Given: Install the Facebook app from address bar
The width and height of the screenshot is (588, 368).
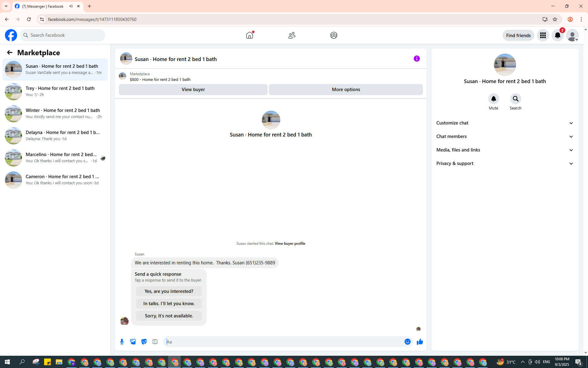Looking at the screenshot, I should [x=545, y=19].
